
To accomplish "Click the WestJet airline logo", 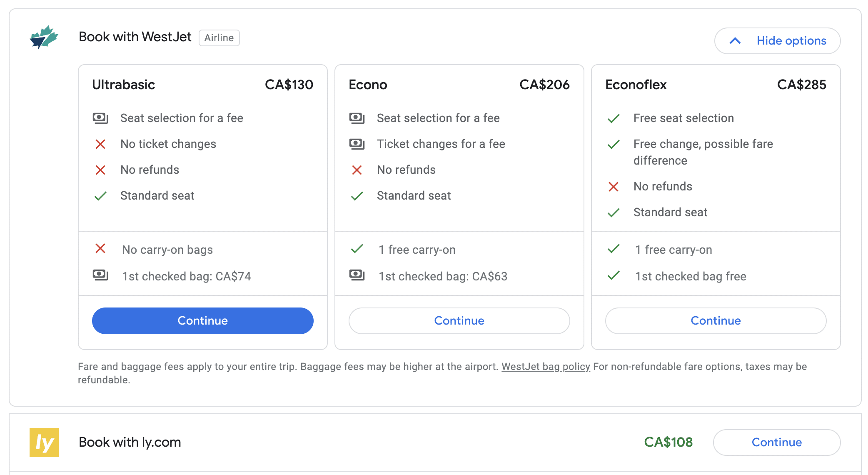I will 44,37.
